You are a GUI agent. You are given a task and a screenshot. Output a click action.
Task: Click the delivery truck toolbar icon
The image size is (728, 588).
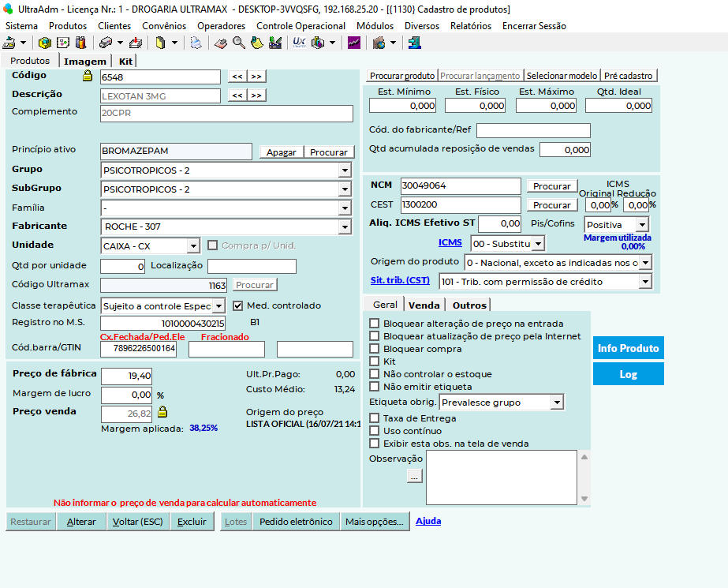(106, 43)
